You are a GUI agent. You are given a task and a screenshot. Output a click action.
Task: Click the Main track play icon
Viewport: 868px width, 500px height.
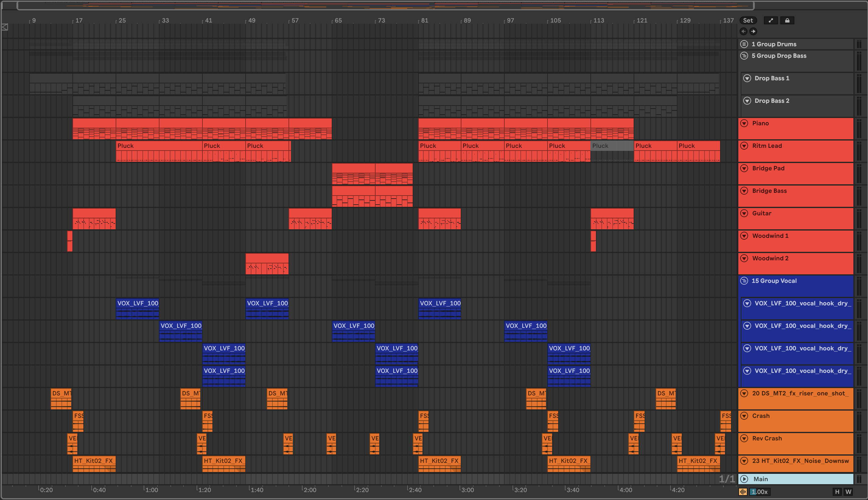(x=744, y=479)
